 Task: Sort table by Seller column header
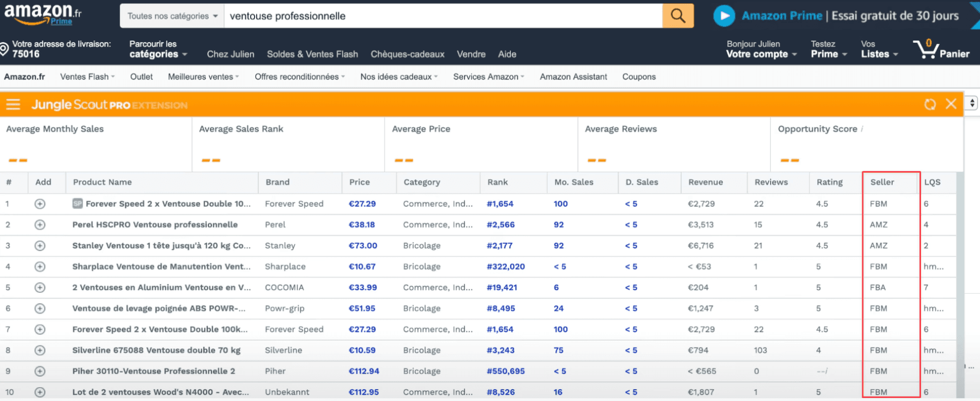pyautogui.click(x=882, y=182)
